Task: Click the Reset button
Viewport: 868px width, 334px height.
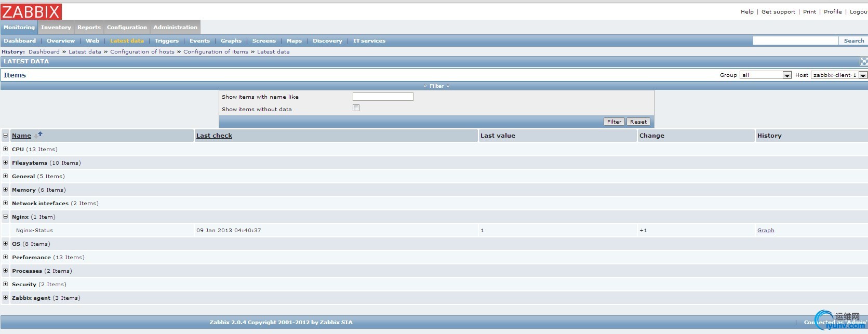Action: click(x=638, y=122)
